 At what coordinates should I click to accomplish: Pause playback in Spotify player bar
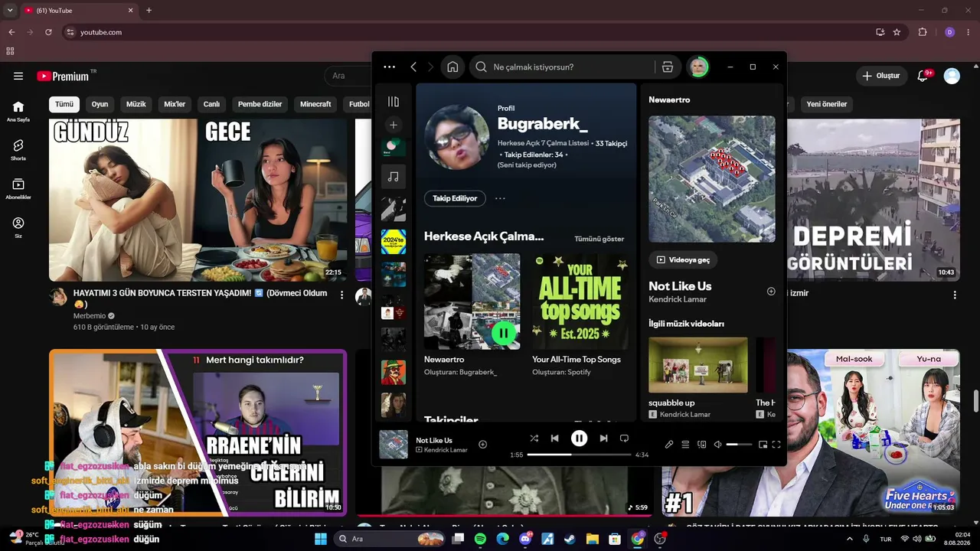coord(580,439)
